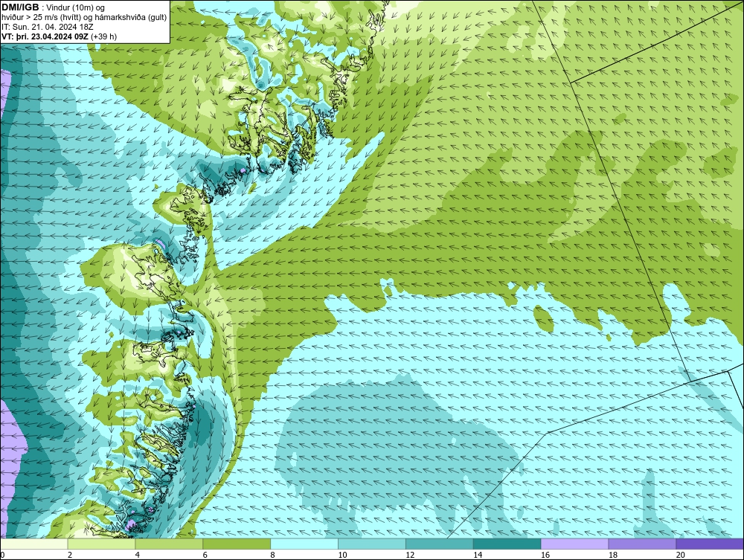Click the legend scale label "10"
744x560 pixels.
click(x=342, y=555)
